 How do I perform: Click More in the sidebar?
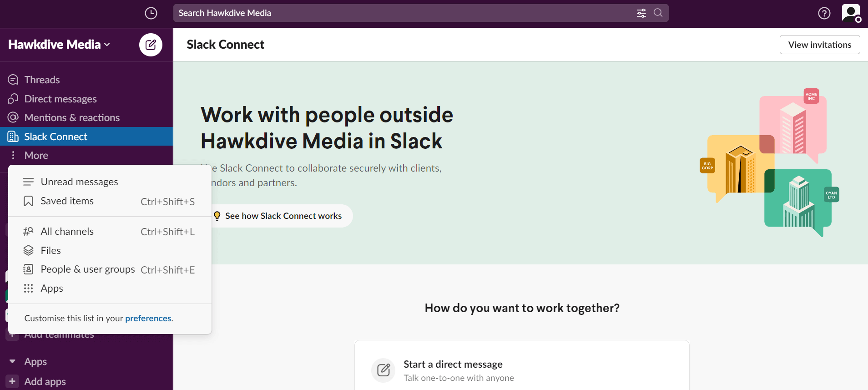86,155
